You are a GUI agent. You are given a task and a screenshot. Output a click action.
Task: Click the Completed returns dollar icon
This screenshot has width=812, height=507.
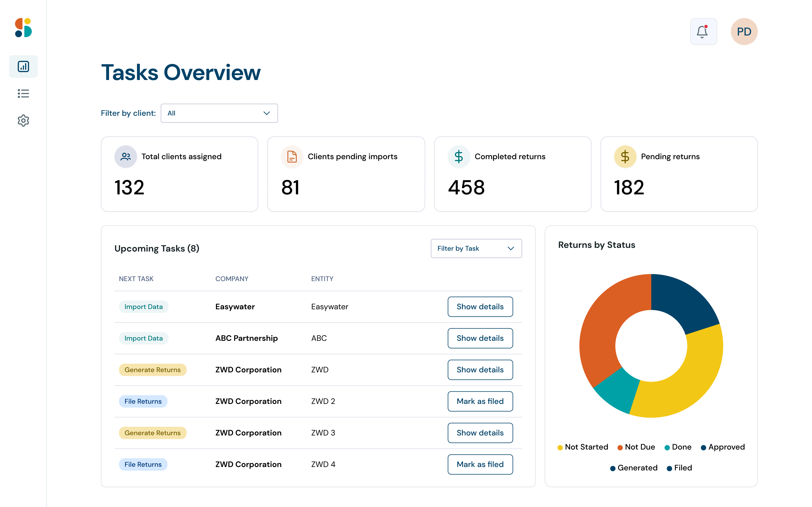click(x=458, y=157)
